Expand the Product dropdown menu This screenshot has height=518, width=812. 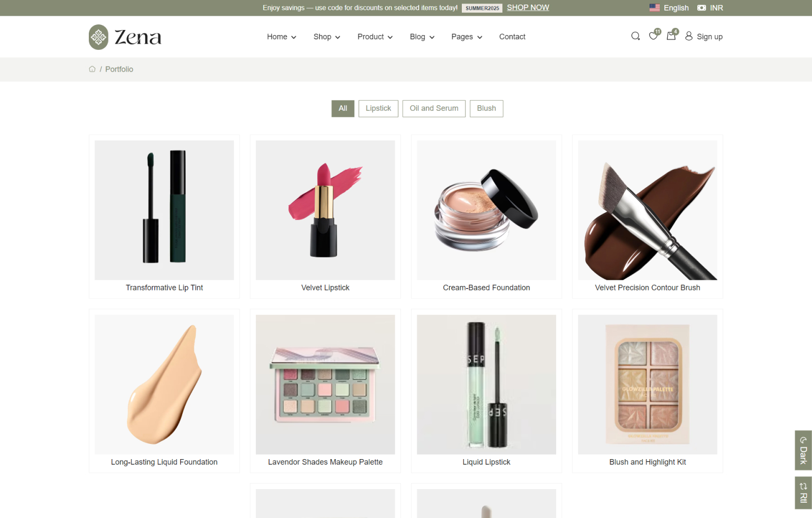click(x=375, y=37)
